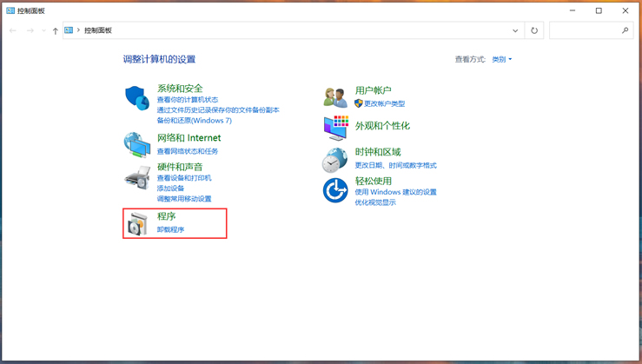This screenshot has width=642, height=364.
Task: Open the 外观和个性化 category
Action: (x=382, y=126)
